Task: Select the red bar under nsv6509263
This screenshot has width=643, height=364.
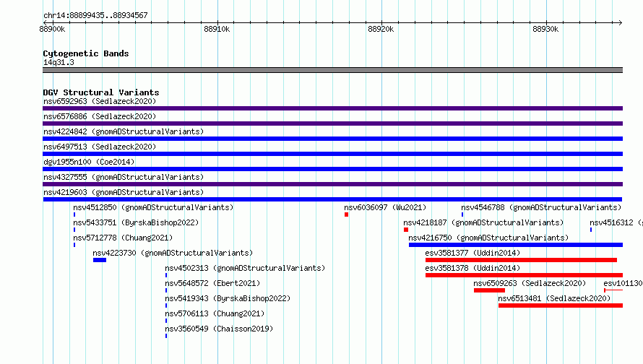Action: click(x=489, y=290)
